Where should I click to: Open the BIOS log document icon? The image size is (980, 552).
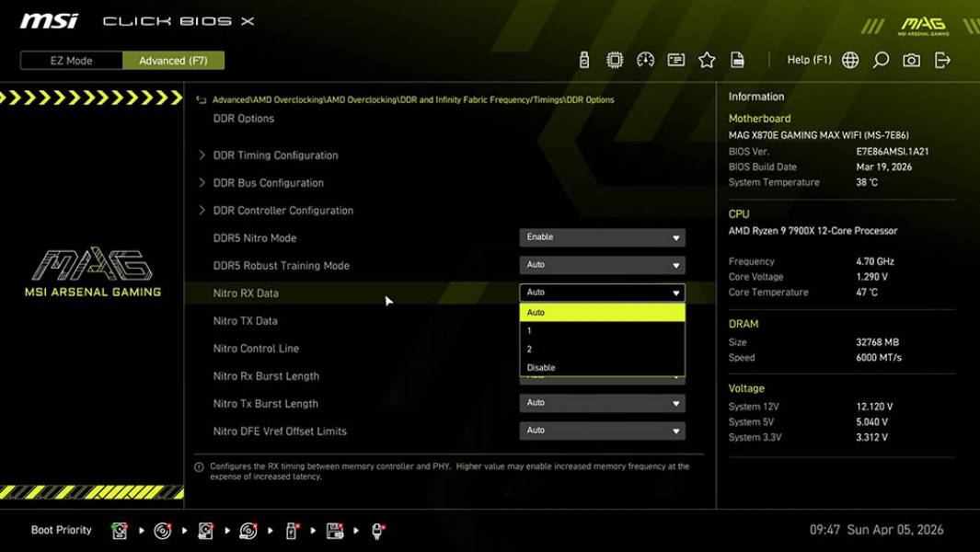tap(737, 59)
